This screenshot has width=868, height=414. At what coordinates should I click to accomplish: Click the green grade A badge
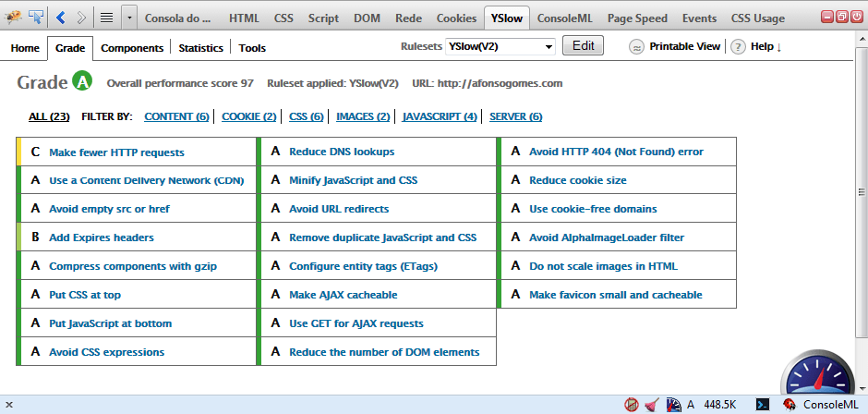click(82, 82)
